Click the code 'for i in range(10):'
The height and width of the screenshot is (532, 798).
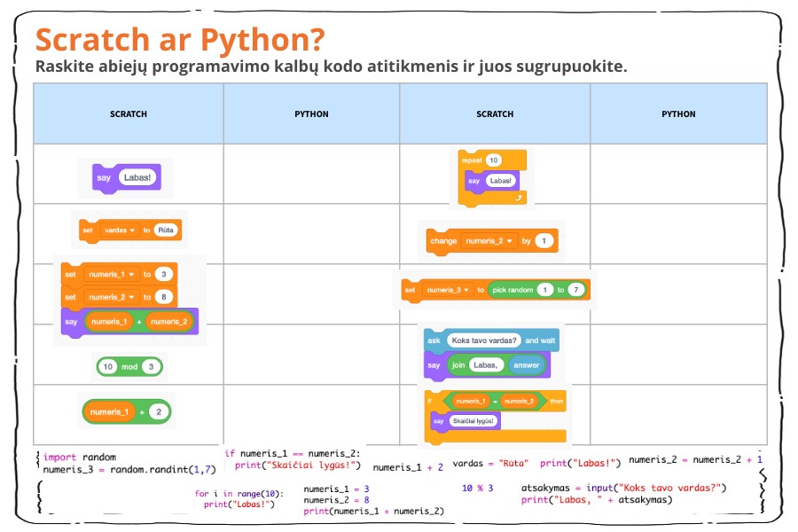click(239, 493)
